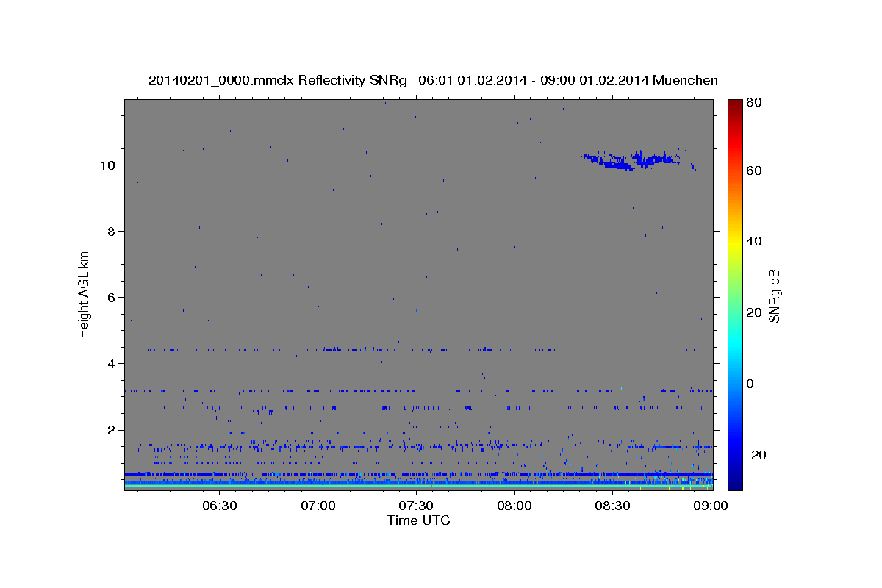Click the 08:00 time tick label
The image size is (882, 588).
[514, 506]
